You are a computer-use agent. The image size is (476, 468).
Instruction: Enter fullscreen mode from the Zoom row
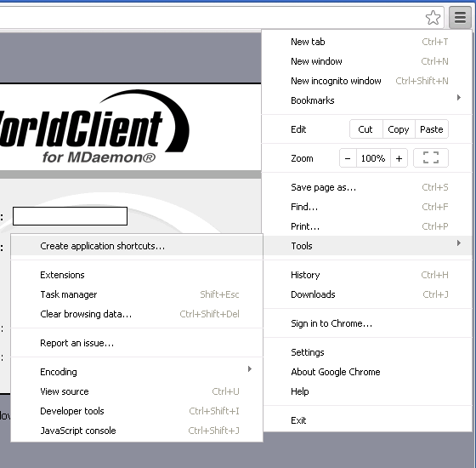point(431,158)
